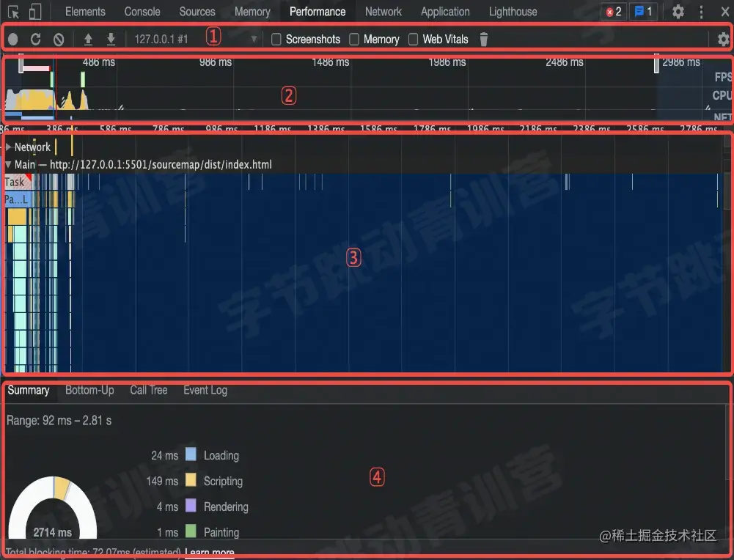This screenshot has width=734, height=560.
Task: Click the Scripting color swatch
Action: pos(191,480)
